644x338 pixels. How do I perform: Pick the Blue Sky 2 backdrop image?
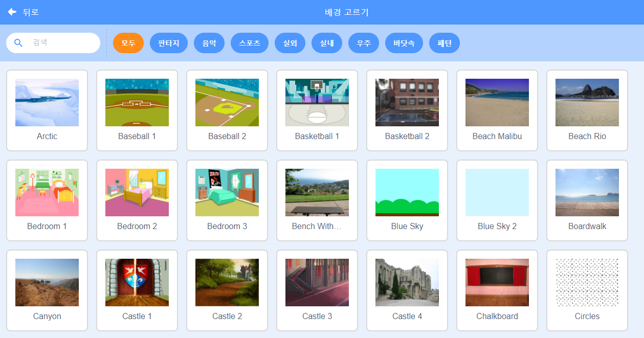pos(497,192)
